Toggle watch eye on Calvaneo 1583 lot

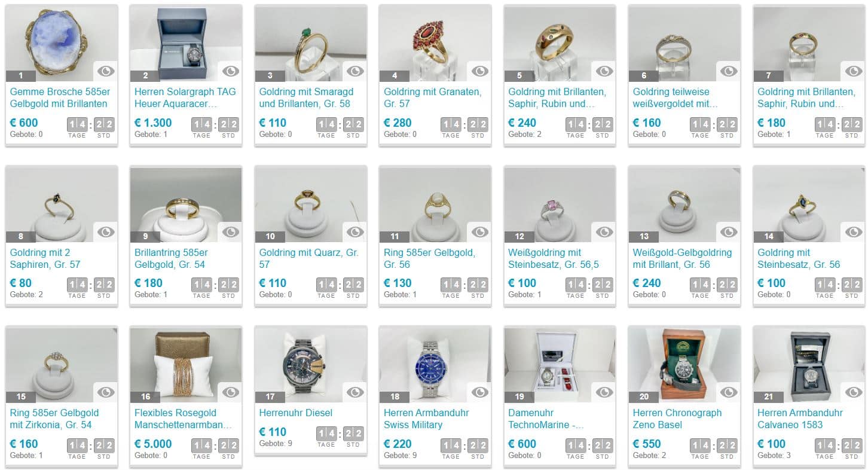point(853,392)
